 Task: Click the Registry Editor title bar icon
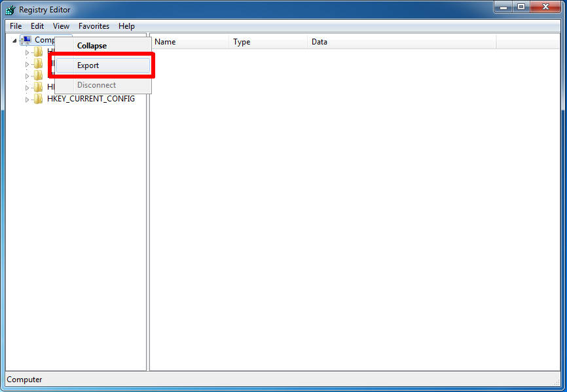coord(10,10)
